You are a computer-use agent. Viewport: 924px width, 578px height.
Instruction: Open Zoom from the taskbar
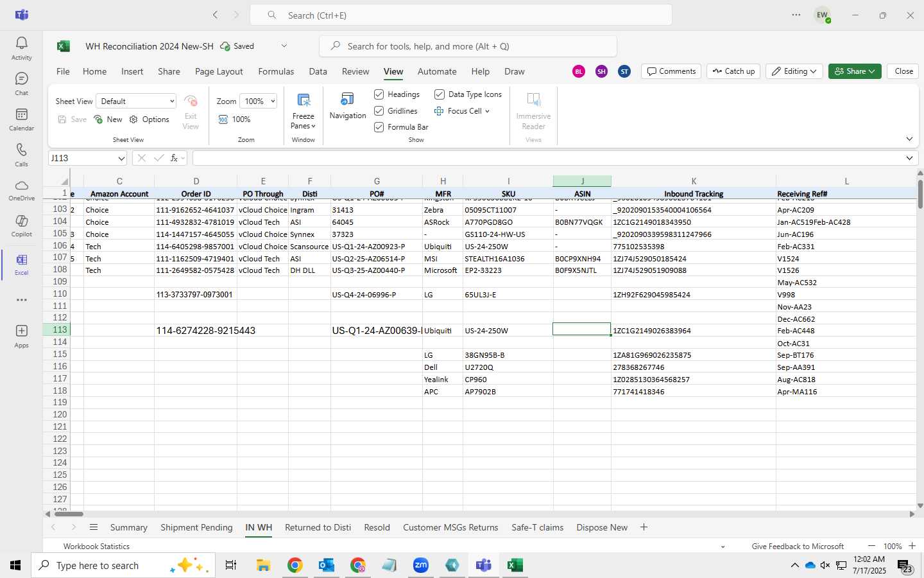420,565
